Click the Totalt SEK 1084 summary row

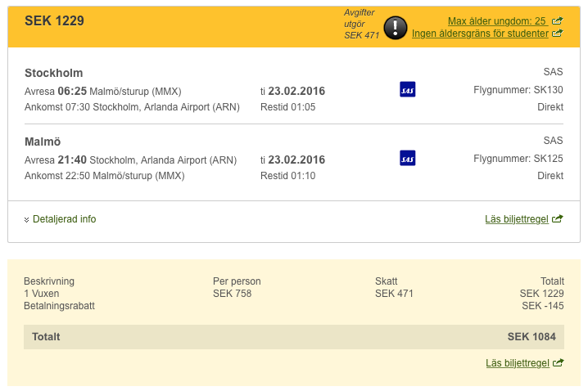tap(294, 336)
